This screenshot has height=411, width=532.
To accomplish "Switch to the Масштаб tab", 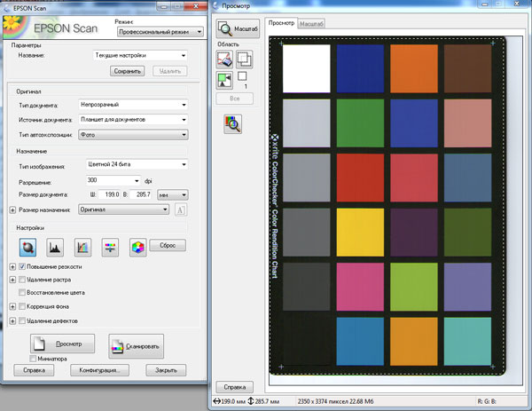I will (311, 23).
